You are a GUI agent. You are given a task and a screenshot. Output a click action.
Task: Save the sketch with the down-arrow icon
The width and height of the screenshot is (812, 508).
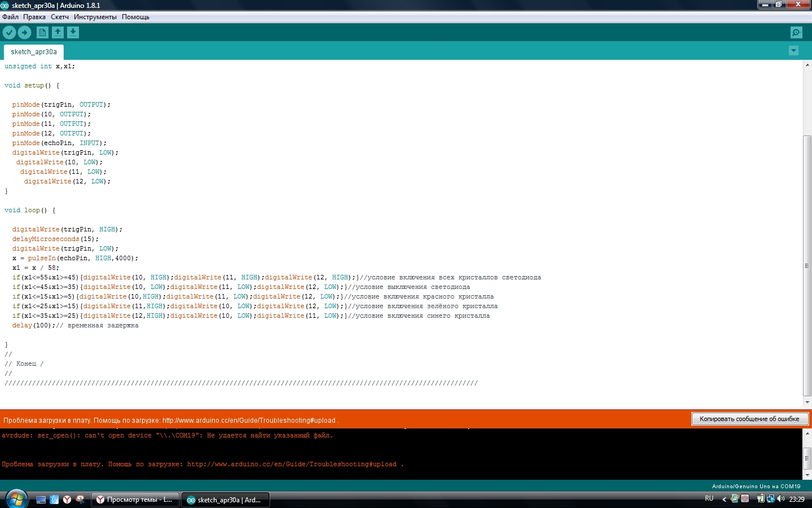(x=73, y=33)
